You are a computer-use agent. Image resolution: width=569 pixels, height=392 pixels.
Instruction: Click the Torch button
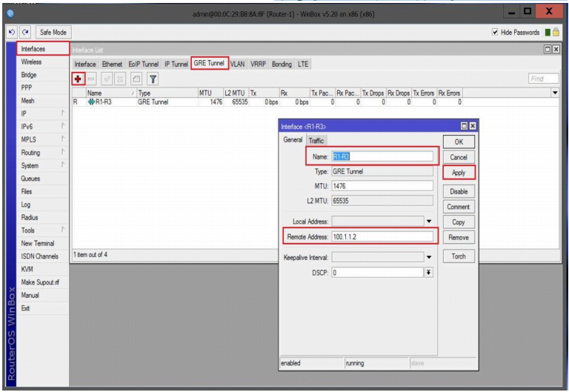point(459,256)
